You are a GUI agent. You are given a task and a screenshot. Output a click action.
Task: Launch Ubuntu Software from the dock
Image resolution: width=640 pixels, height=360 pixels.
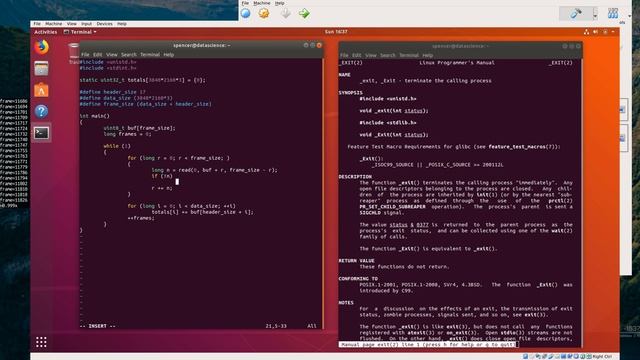[41, 90]
